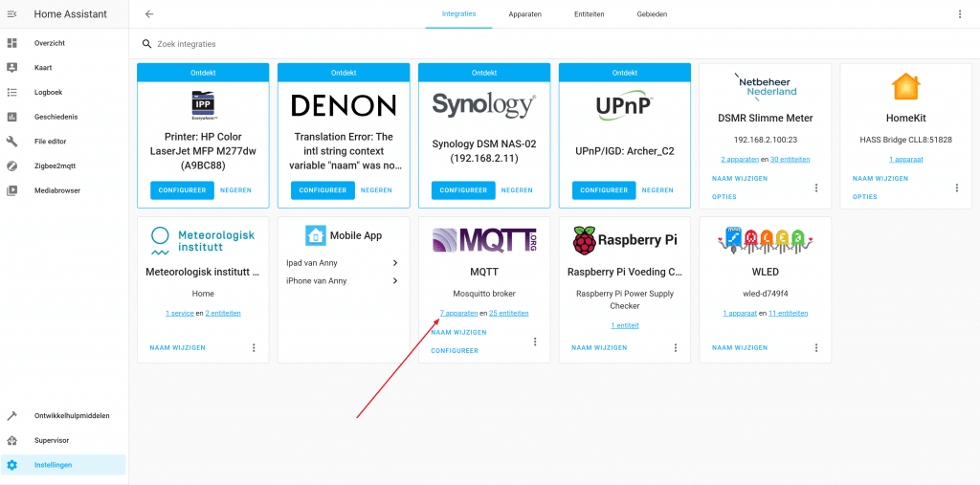Open Meteorologisk institutt three-dot menu
Image resolution: width=980 pixels, height=485 pixels.
(x=254, y=347)
